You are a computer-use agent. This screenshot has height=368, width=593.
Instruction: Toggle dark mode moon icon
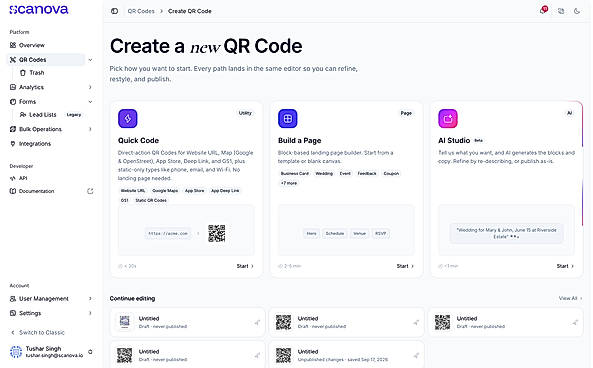(x=577, y=11)
